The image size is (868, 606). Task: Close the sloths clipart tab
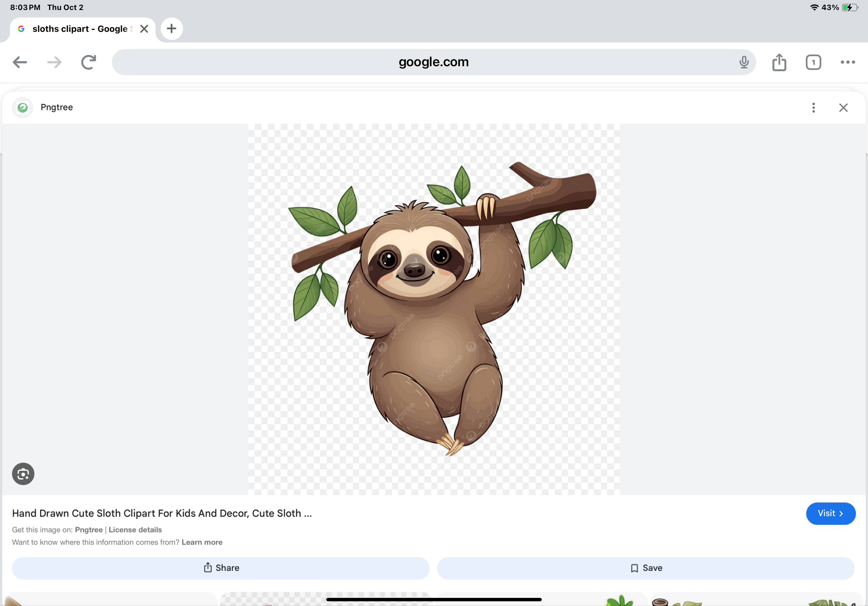[144, 29]
